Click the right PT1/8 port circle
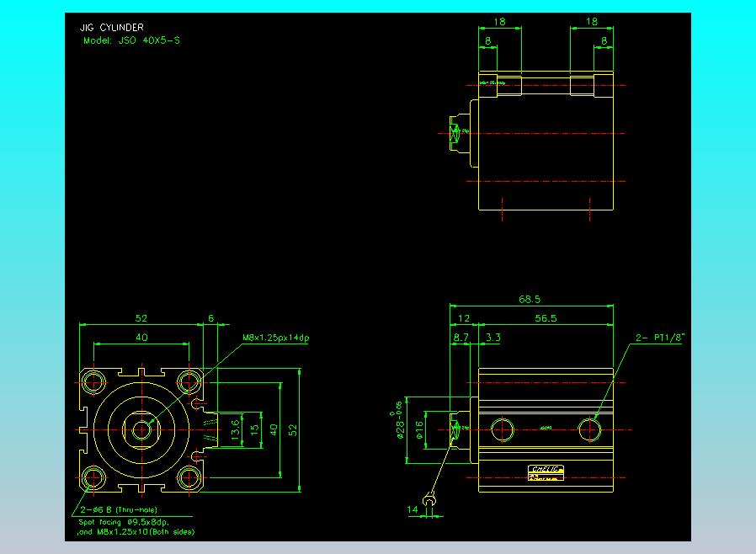756x554 pixels. click(x=590, y=430)
